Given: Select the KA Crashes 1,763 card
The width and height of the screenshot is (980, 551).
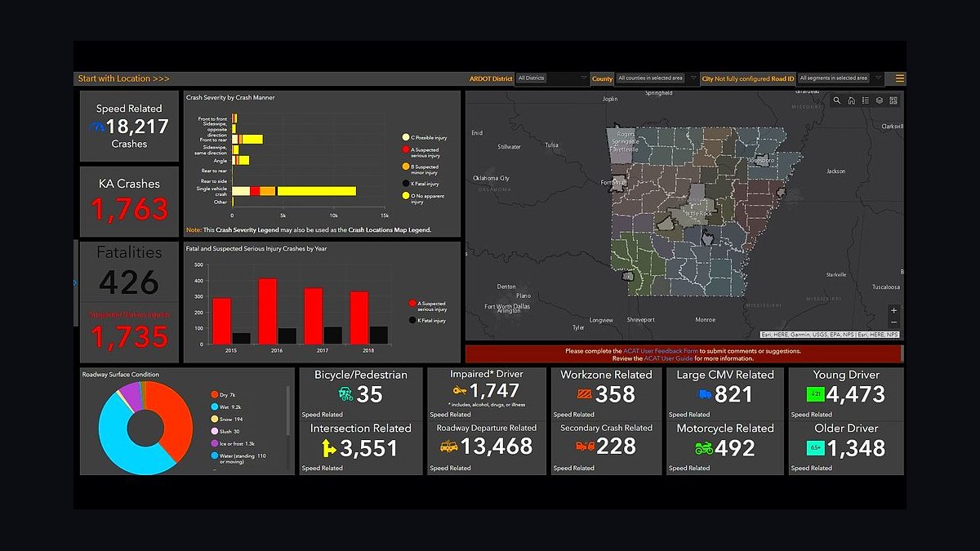Looking at the screenshot, I should pos(129,201).
